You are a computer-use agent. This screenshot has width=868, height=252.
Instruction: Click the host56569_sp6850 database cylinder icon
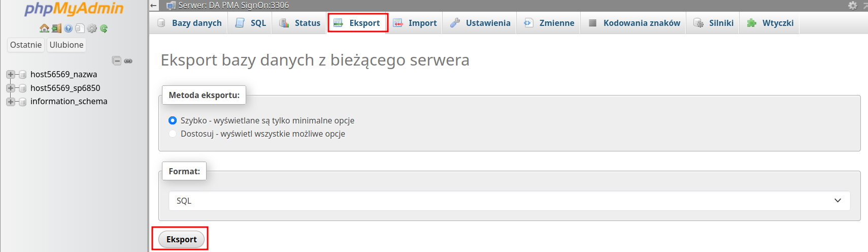(x=22, y=88)
